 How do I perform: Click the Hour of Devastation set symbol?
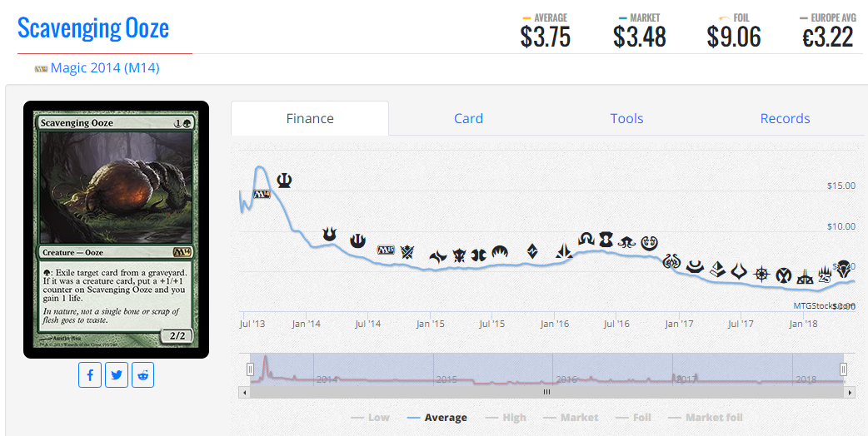pyautogui.click(x=739, y=271)
